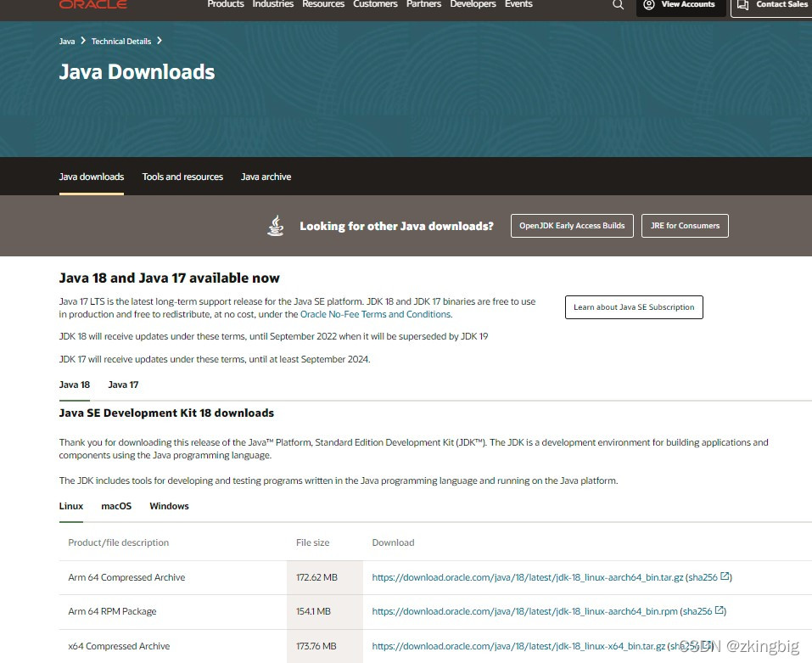Click 'Looking for other Java downloads?' text
This screenshot has height=663, width=812.
[397, 227]
